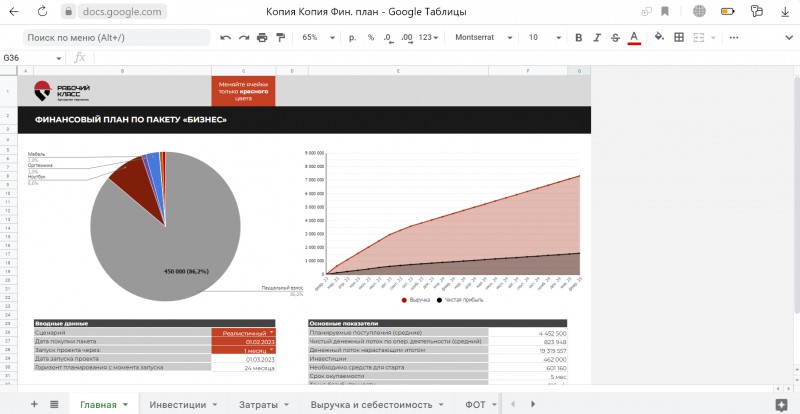The height and width of the screenshot is (414, 800).
Task: Open the cell borders menu
Action: [679, 37]
